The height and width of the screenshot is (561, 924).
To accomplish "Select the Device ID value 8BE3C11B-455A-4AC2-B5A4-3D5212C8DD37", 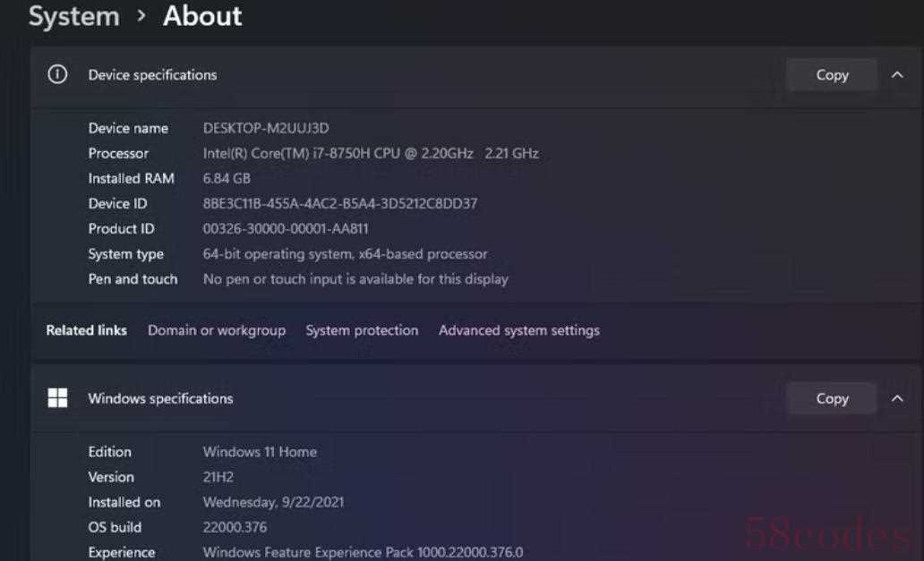I will pos(340,204).
